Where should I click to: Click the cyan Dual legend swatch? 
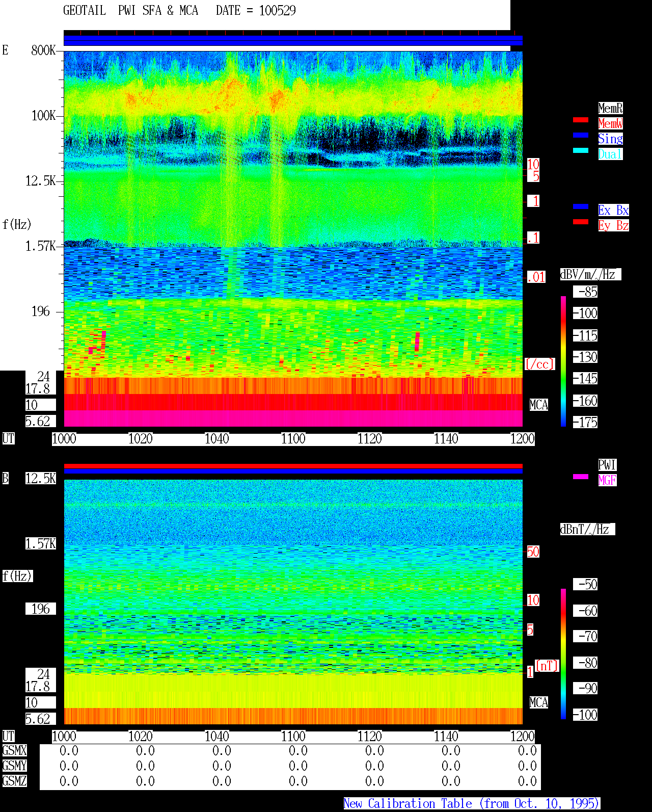(x=581, y=150)
